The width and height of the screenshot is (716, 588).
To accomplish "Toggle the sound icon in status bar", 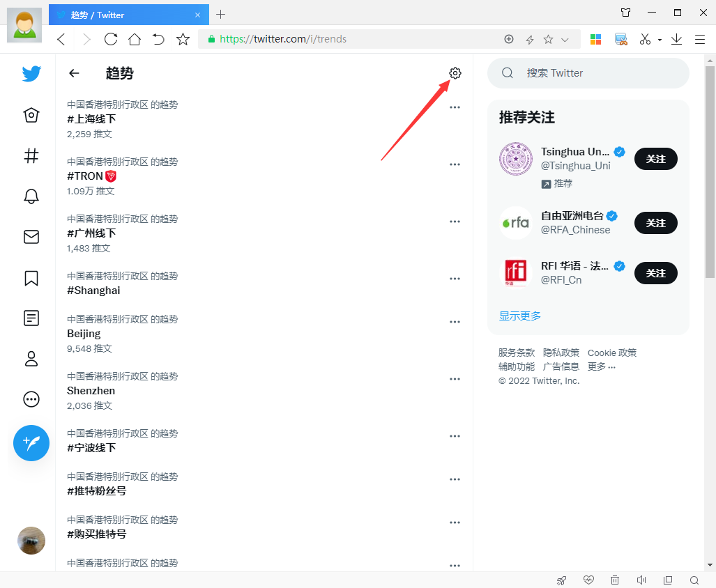I will [x=641, y=580].
